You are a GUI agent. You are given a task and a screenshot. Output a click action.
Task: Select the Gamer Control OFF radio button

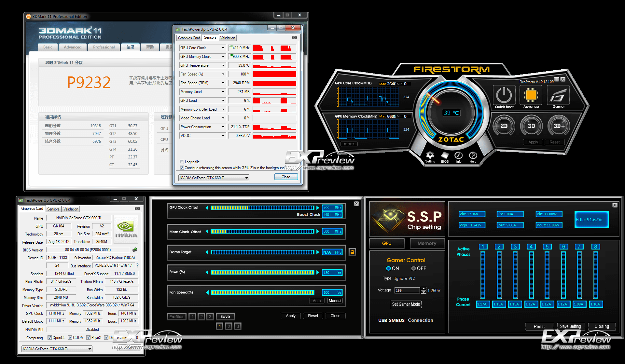coord(413,268)
